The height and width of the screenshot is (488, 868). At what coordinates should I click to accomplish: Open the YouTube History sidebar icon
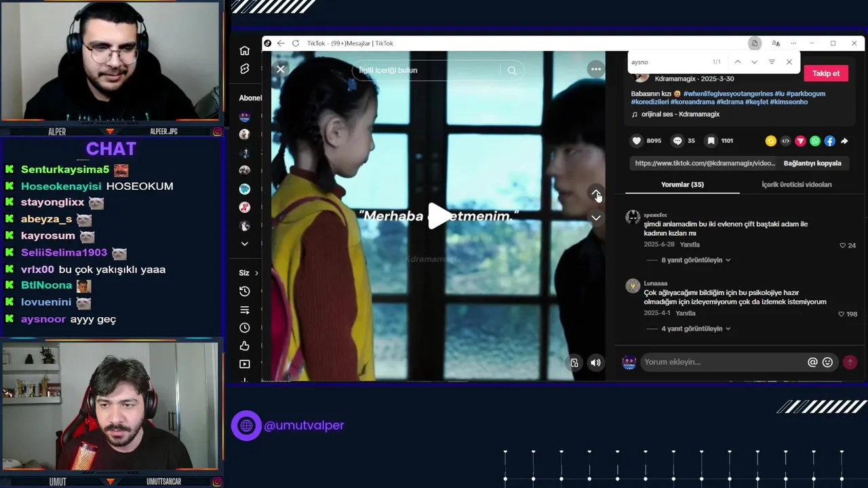coord(245,291)
